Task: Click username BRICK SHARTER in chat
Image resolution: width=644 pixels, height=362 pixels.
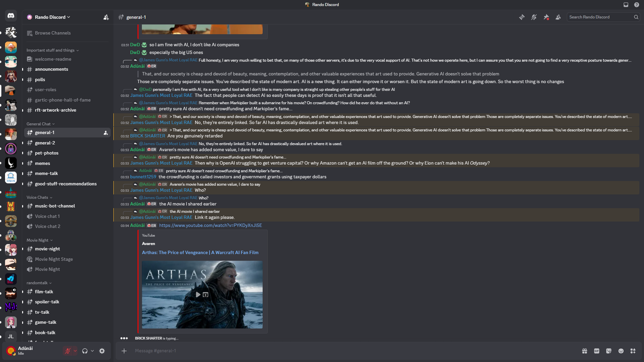Action: [x=147, y=136]
